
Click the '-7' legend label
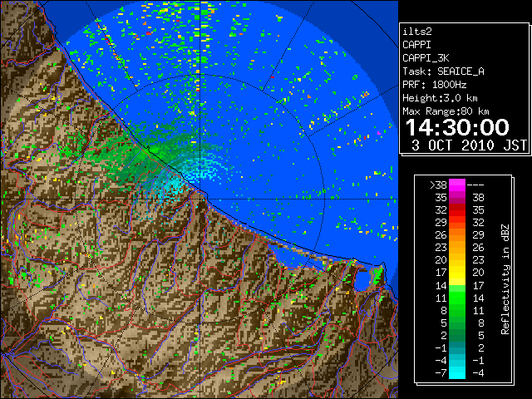pos(441,373)
